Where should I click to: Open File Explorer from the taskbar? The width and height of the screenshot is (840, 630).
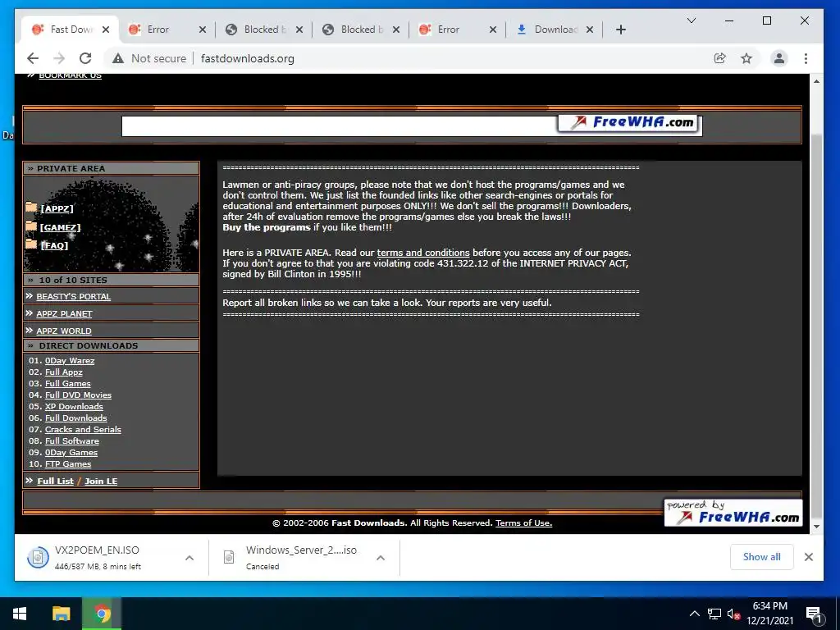pos(61,614)
